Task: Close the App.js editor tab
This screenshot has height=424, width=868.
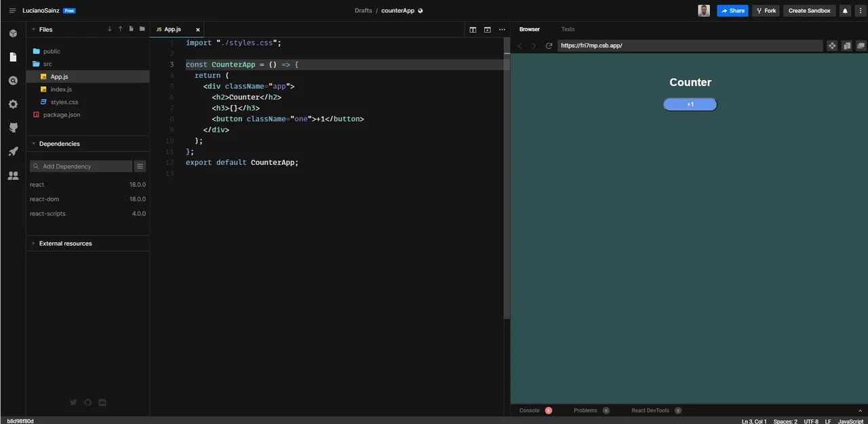Action: click(x=198, y=30)
